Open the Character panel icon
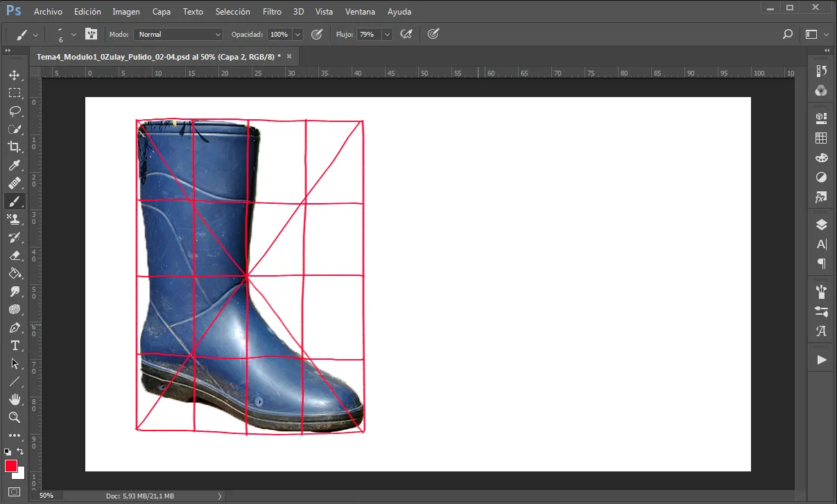Image resolution: width=837 pixels, height=504 pixels. [x=822, y=244]
